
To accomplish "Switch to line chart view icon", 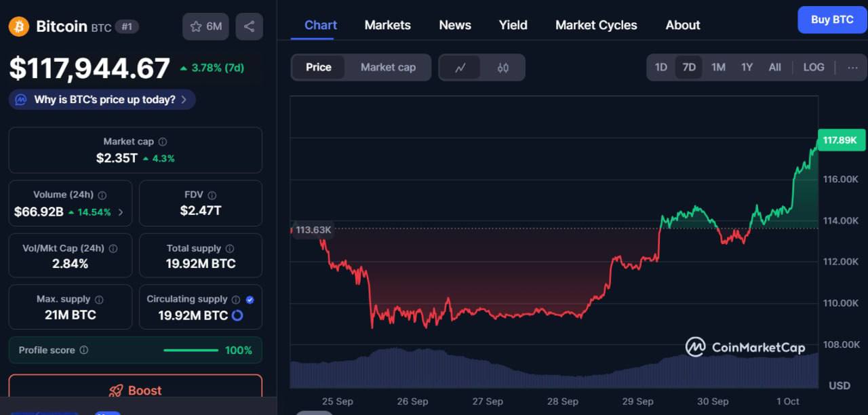I will click(x=460, y=68).
